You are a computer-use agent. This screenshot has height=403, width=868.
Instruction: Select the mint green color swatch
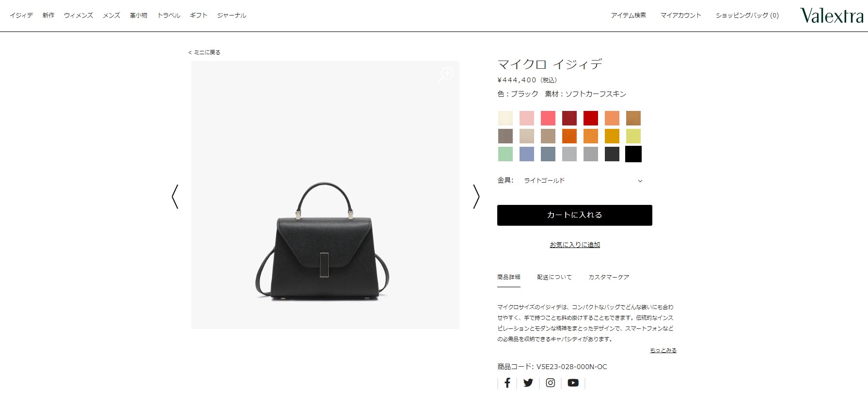pos(505,154)
